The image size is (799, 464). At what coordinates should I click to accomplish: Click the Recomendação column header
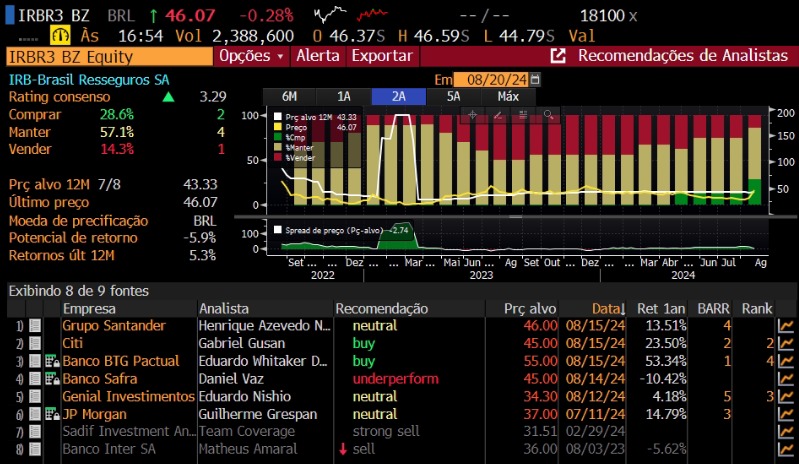tap(382, 309)
